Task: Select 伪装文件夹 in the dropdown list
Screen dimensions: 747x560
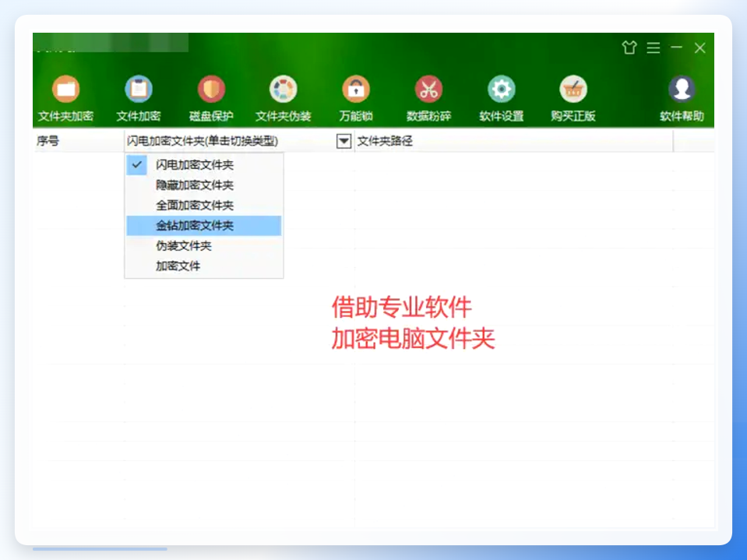Action: tap(204, 245)
